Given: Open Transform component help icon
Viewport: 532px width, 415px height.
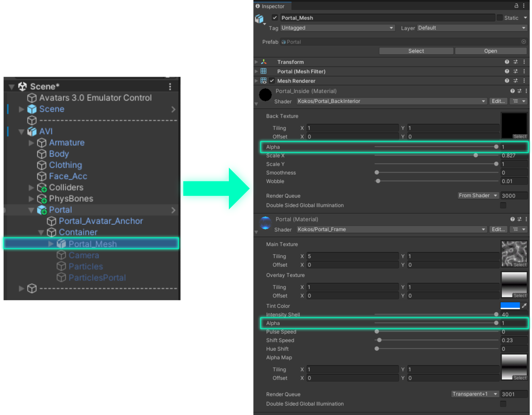Looking at the screenshot, I should tap(507, 62).
